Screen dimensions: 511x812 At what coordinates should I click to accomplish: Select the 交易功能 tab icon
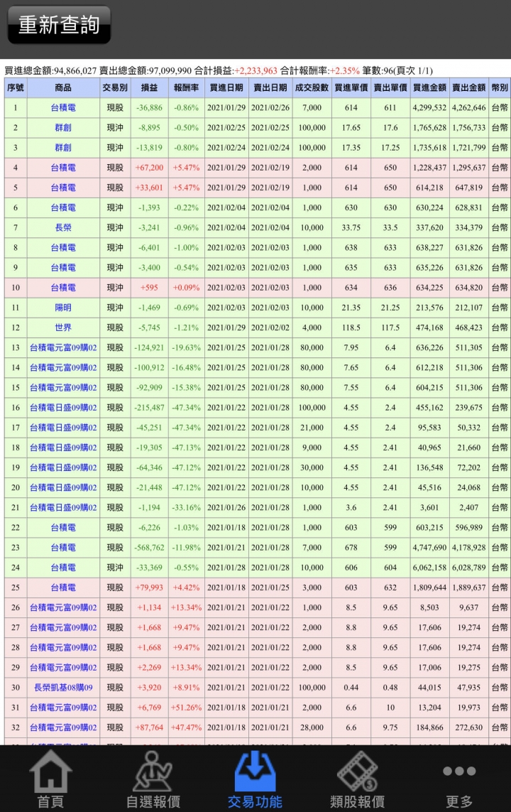tap(255, 779)
